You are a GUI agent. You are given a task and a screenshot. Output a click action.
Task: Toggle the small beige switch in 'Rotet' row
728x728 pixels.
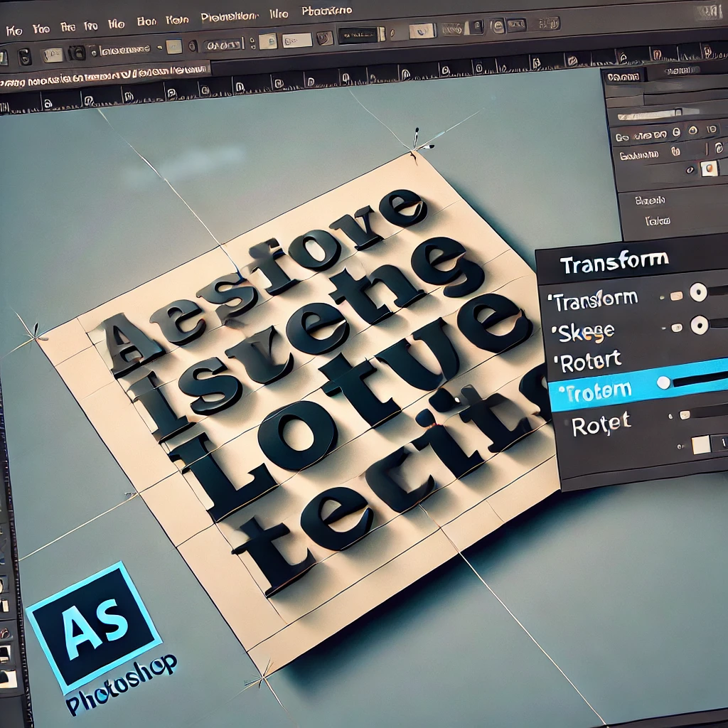tap(685, 415)
